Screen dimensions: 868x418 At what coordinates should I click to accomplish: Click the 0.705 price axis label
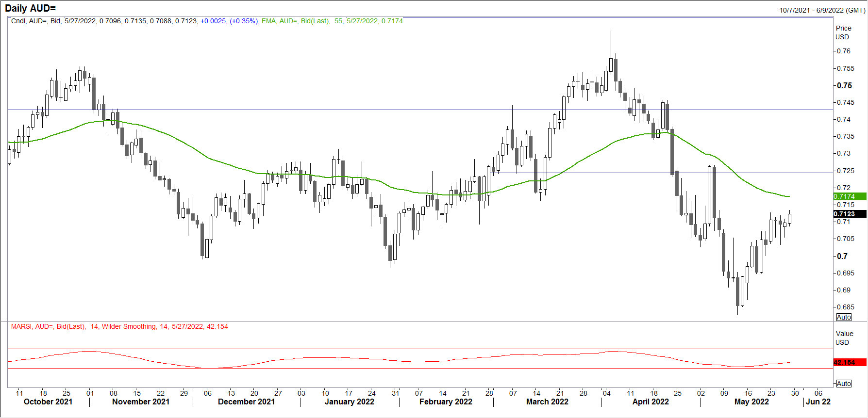pos(846,239)
